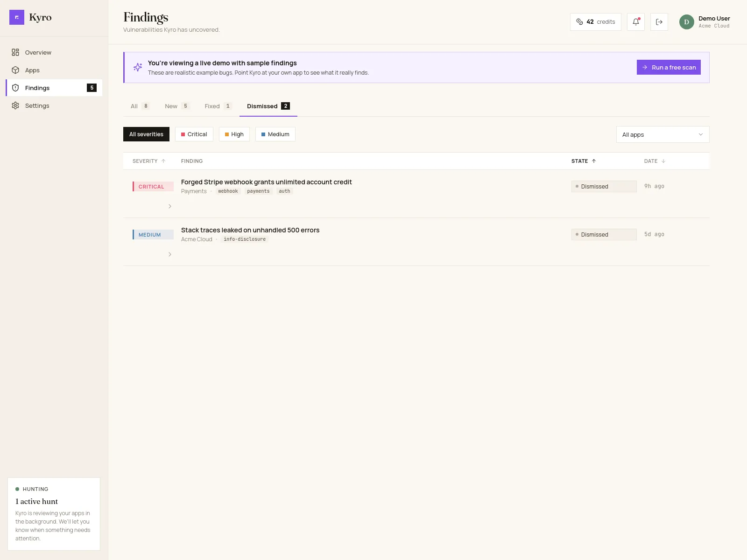Select the Dismissed tab
This screenshot has height=560, width=747.
tap(268, 106)
